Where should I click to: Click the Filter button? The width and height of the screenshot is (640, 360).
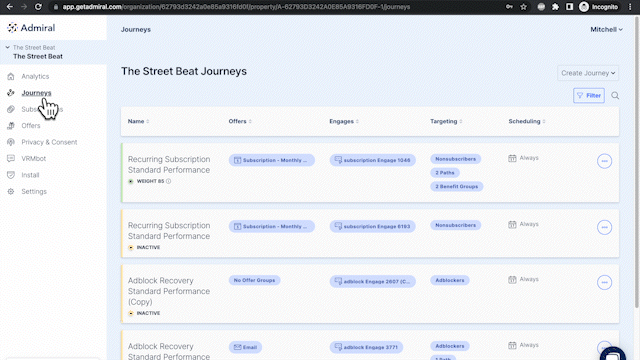point(589,96)
